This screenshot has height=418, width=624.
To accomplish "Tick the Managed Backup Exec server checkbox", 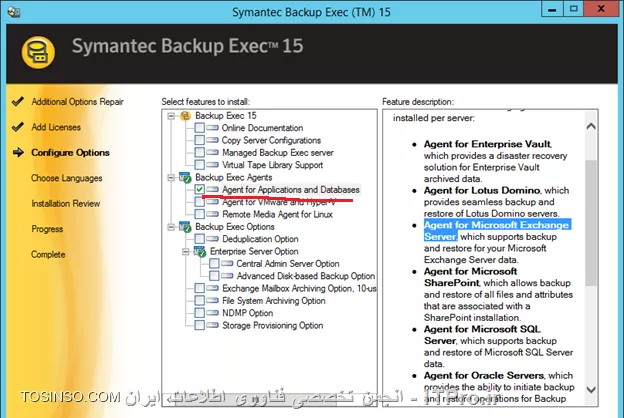I will pos(200,152).
